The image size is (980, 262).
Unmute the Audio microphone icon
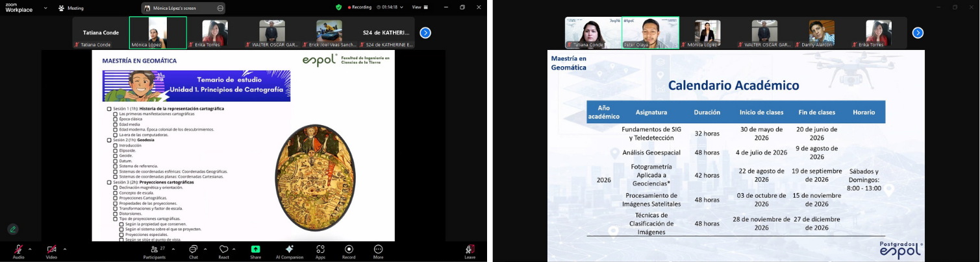tap(18, 249)
